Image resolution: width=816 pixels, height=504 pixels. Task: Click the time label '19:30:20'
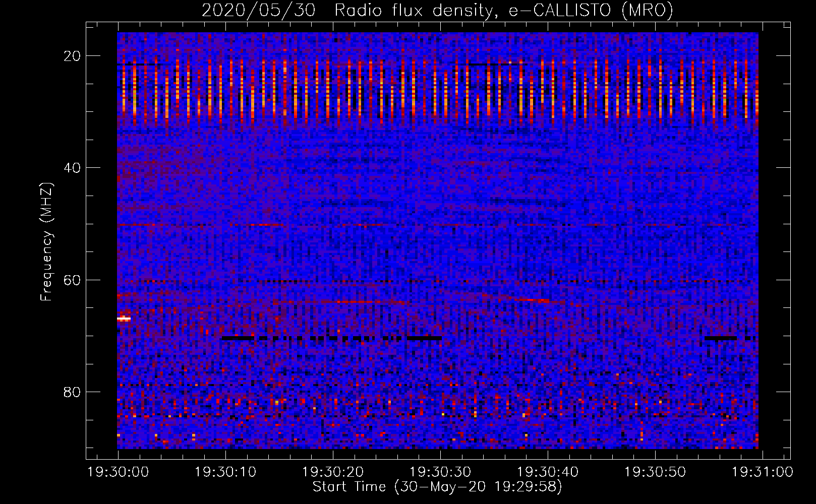[x=333, y=472]
